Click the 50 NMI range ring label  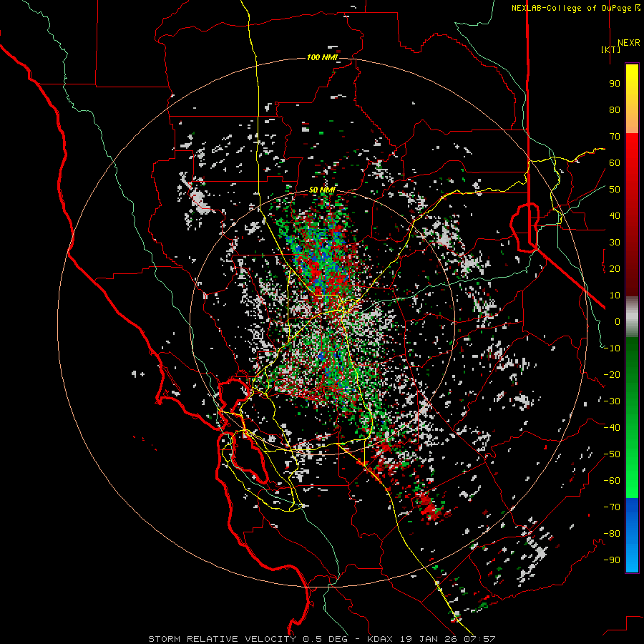tap(322, 190)
